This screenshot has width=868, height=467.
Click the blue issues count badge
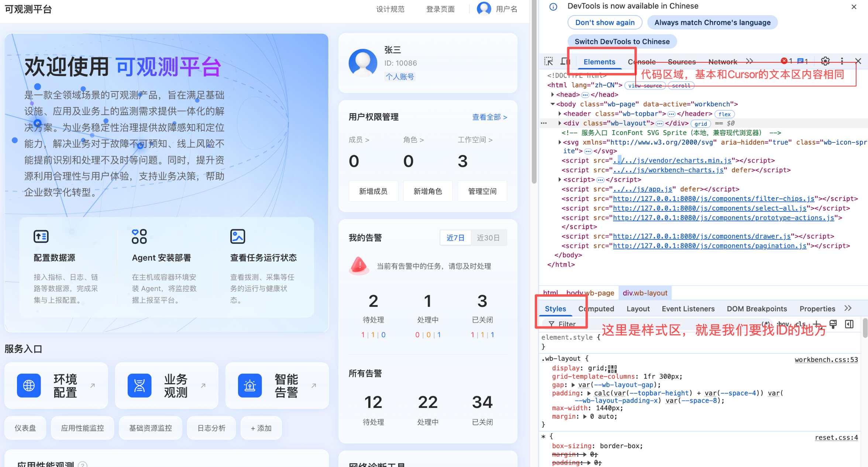coord(803,61)
